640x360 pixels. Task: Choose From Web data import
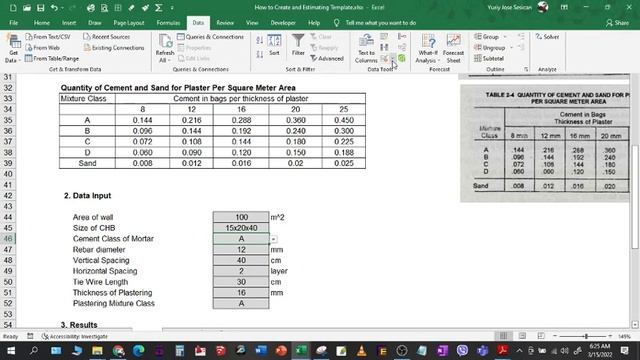[42, 48]
